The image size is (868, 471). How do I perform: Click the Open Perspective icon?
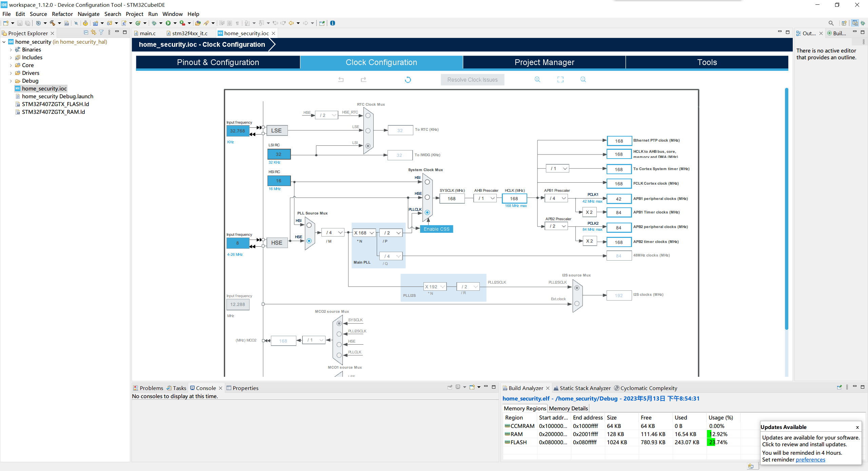844,23
